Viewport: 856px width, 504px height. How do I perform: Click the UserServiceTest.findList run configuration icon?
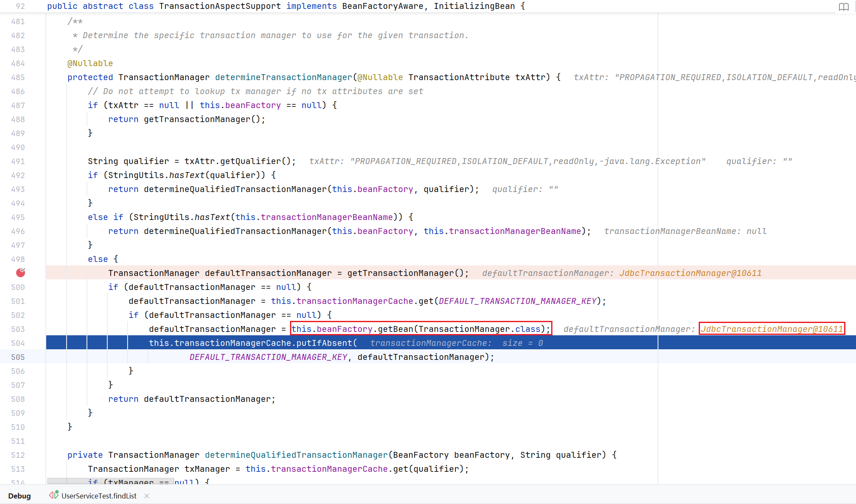pos(54,495)
